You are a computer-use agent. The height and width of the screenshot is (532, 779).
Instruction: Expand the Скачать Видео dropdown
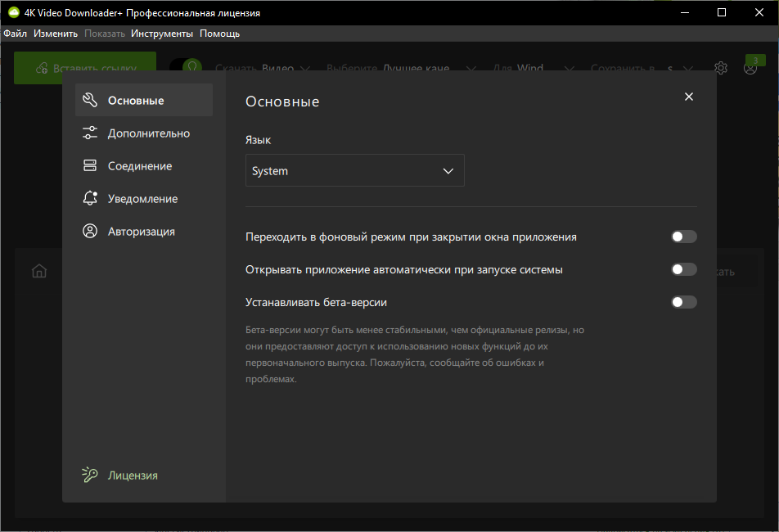(263, 68)
